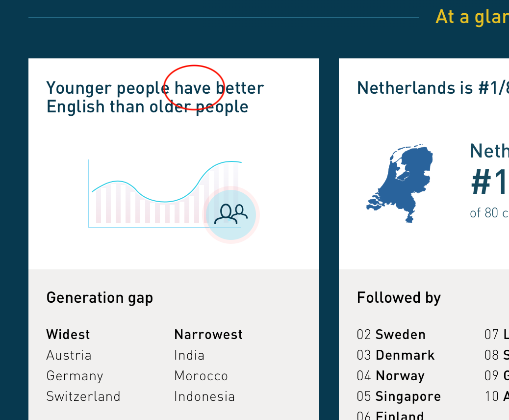Click the two-people icon on chart
This screenshot has height=420, width=509.
[231, 214]
